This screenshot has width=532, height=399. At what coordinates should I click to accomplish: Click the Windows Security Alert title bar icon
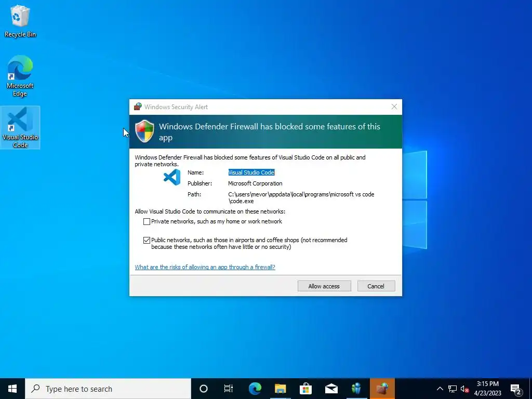(137, 107)
